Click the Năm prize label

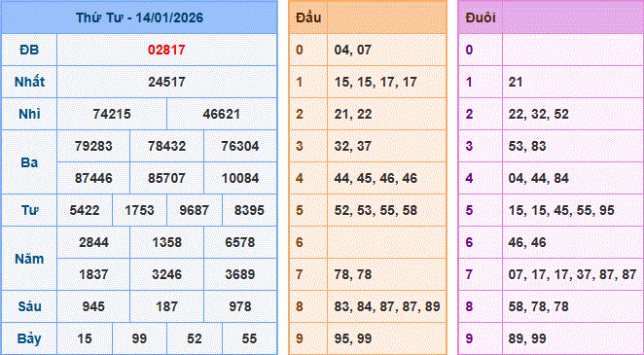[29, 259]
